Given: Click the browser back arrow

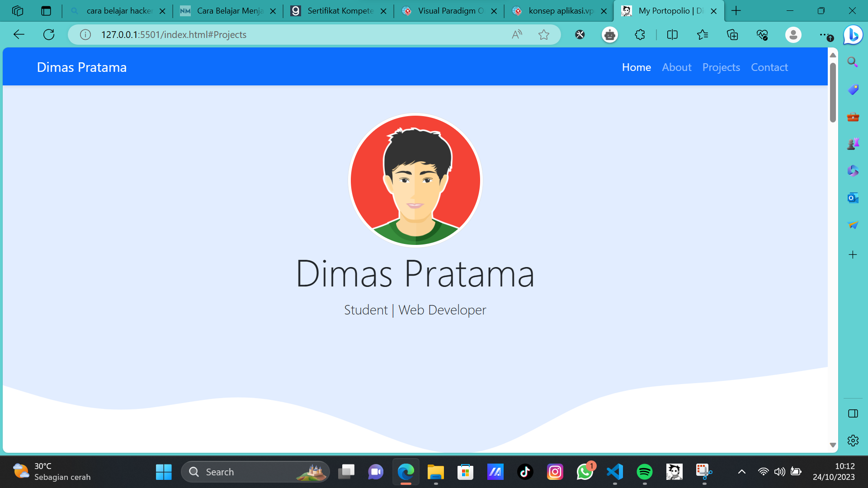Looking at the screenshot, I should [x=19, y=34].
